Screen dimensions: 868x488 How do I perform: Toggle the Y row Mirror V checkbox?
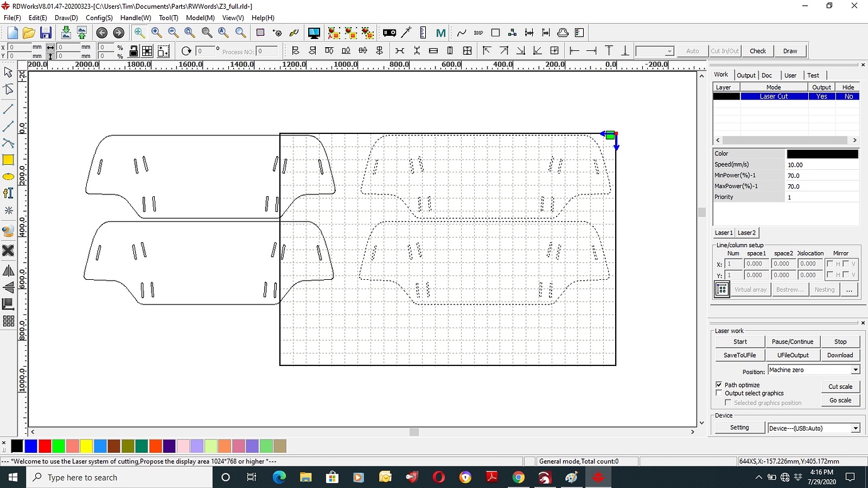[x=846, y=275]
